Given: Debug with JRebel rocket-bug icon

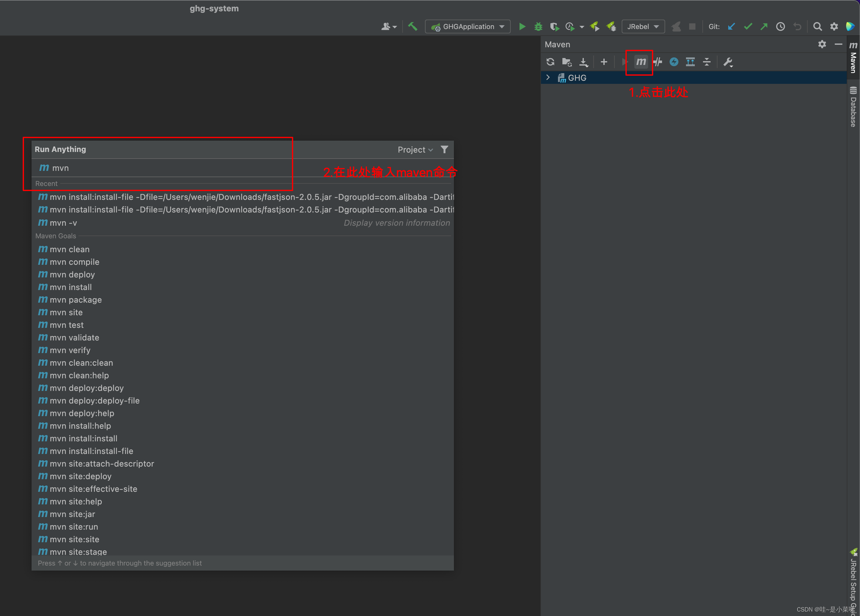Looking at the screenshot, I should click(x=611, y=26).
